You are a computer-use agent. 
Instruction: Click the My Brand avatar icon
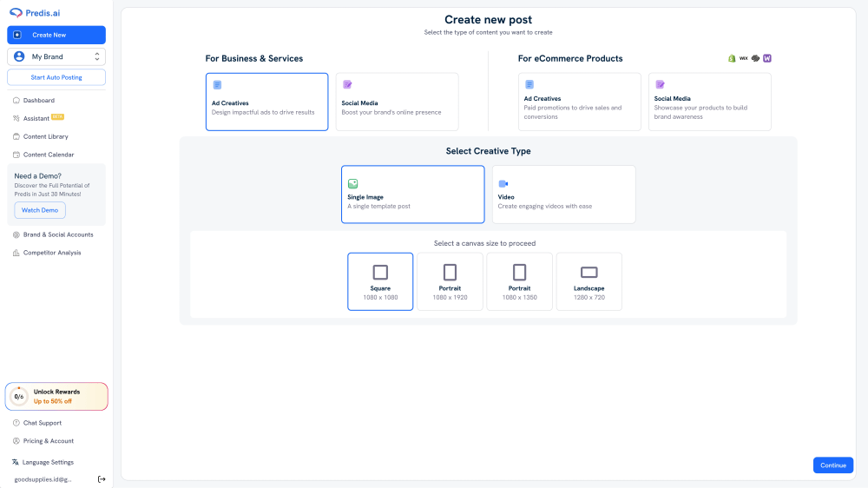[19, 56]
